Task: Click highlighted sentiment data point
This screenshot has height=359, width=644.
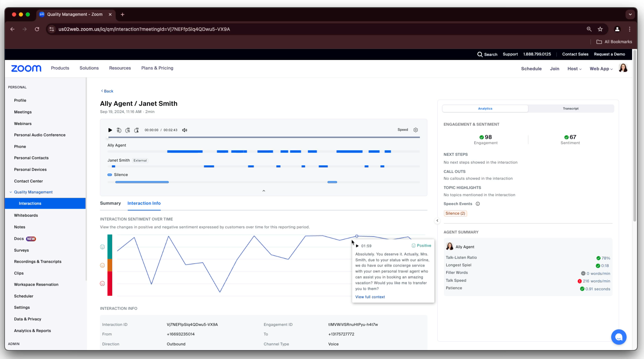Action: [x=357, y=236]
